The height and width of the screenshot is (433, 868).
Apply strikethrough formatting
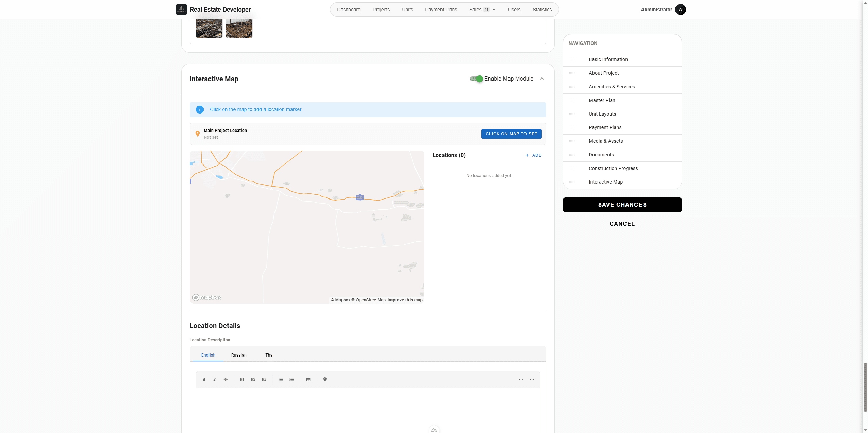coord(226,379)
